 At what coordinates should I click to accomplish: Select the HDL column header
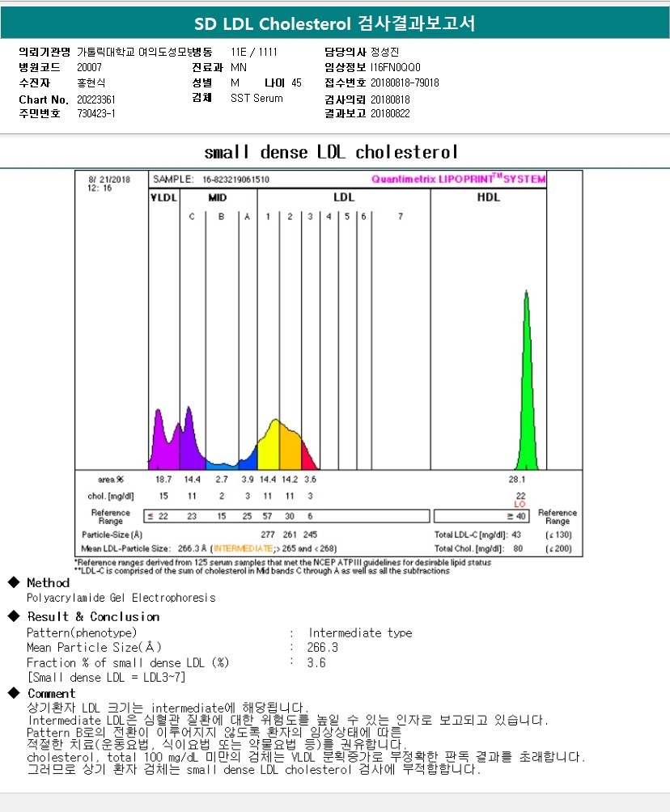coord(489,197)
